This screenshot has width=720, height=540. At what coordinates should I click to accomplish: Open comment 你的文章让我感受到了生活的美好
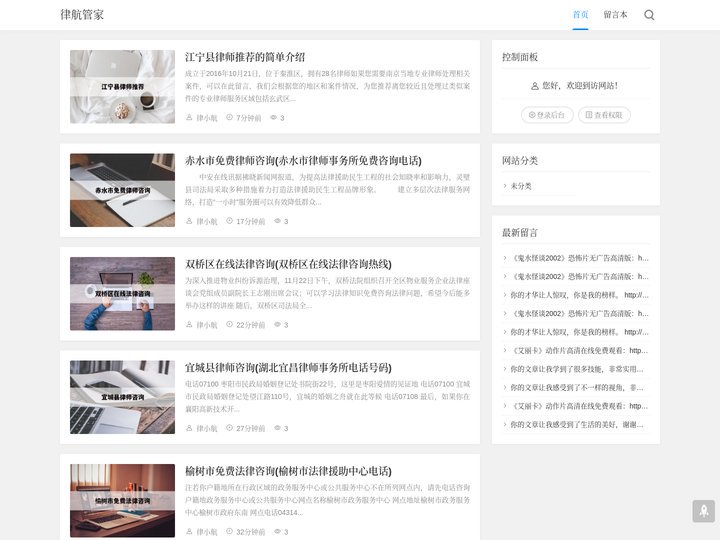point(577,425)
